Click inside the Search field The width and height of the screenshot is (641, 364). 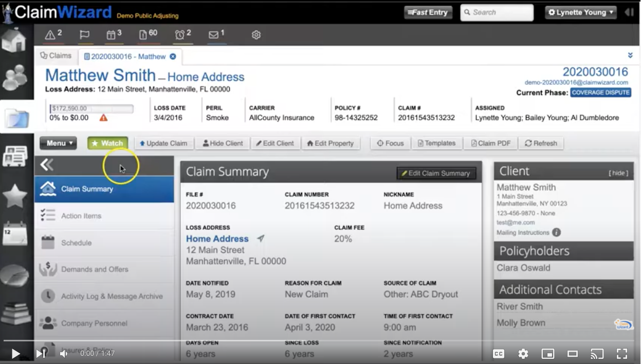point(497,12)
